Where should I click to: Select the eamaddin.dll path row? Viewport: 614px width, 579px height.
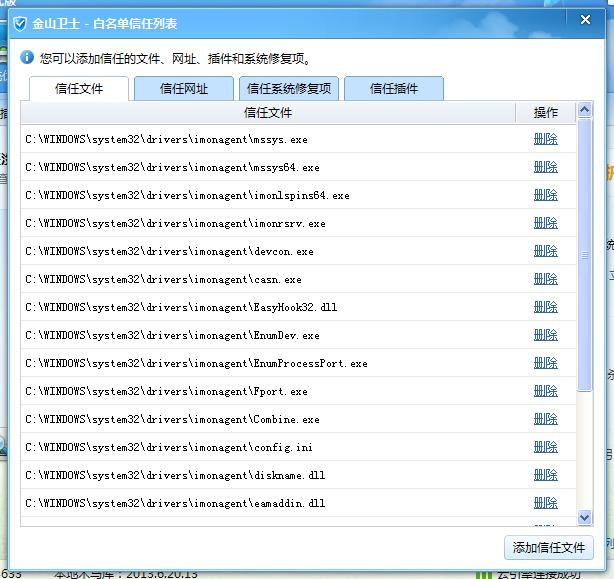click(x=298, y=503)
